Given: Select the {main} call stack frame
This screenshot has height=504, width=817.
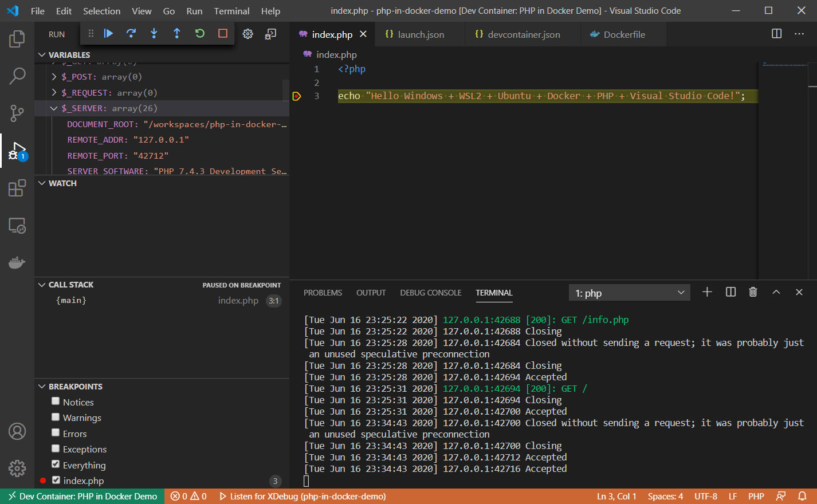Looking at the screenshot, I should 162,301.
